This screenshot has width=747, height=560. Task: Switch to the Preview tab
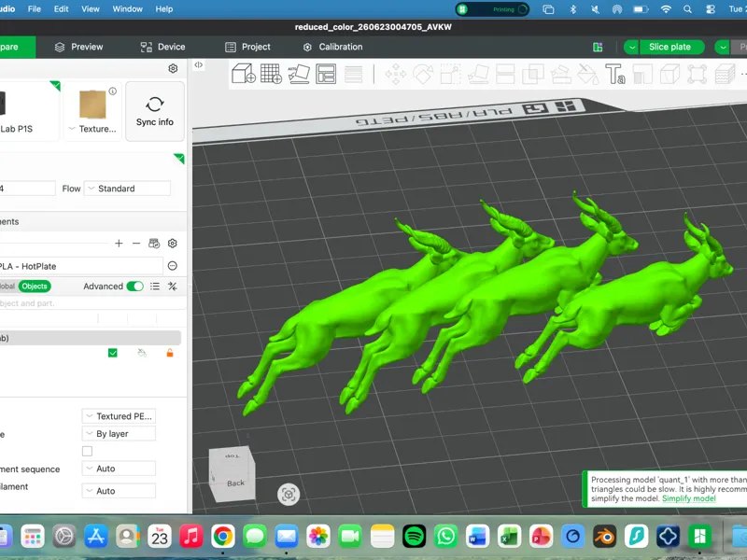tap(78, 47)
